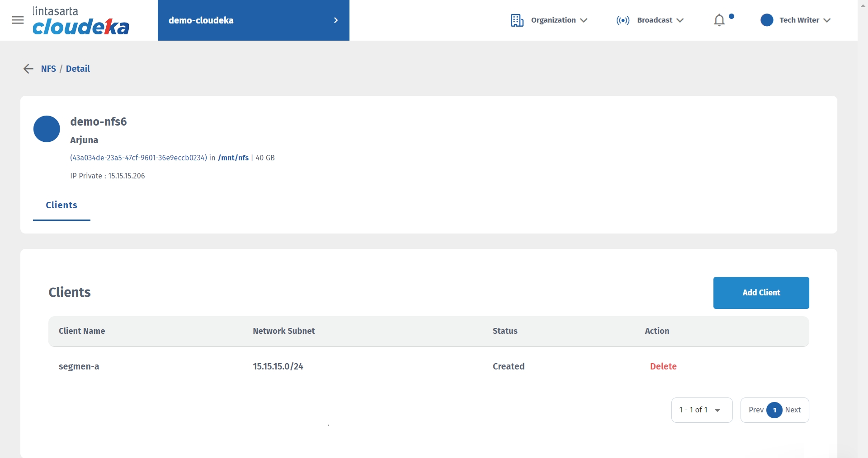Click the 15.15.15.0/24 subnet cell

(278, 366)
